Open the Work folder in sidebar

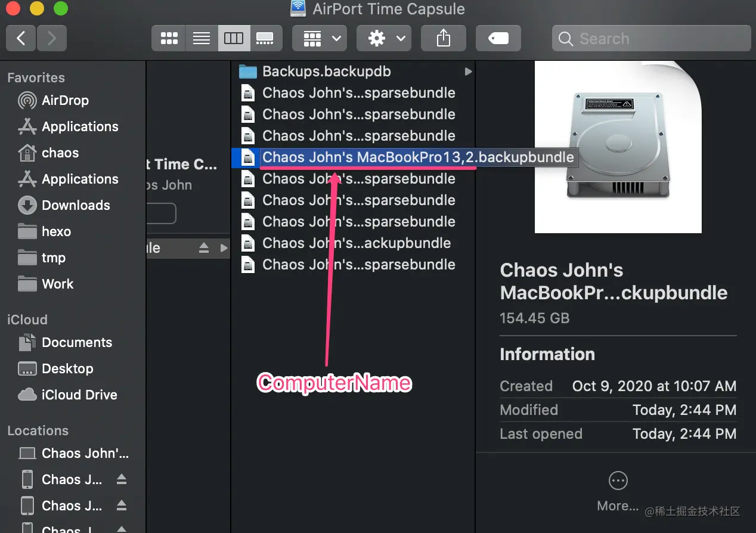pyautogui.click(x=57, y=284)
